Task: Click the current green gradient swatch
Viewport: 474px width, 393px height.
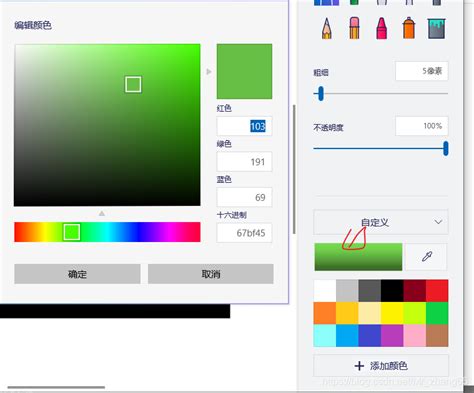Action: point(358,257)
